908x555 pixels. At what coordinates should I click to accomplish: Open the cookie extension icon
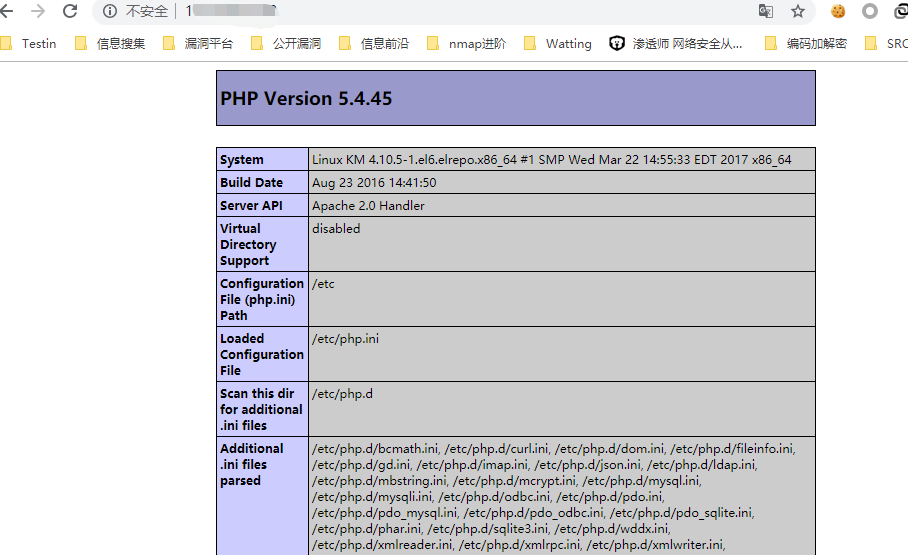click(x=838, y=11)
